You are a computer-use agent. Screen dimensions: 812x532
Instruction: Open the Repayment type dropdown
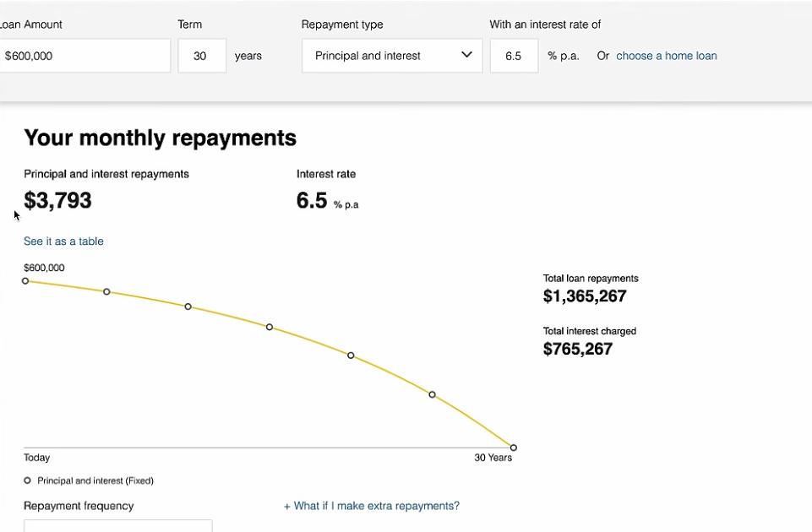tap(392, 56)
